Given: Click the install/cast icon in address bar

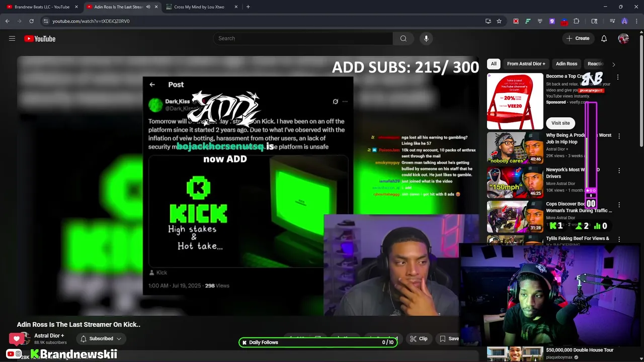Looking at the screenshot, I should click(488, 21).
